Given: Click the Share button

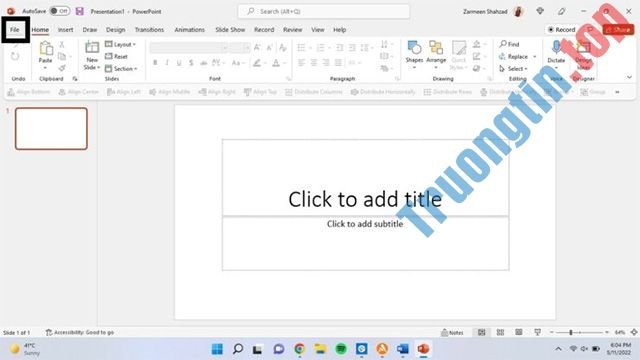Looking at the screenshot, I should [618, 30].
